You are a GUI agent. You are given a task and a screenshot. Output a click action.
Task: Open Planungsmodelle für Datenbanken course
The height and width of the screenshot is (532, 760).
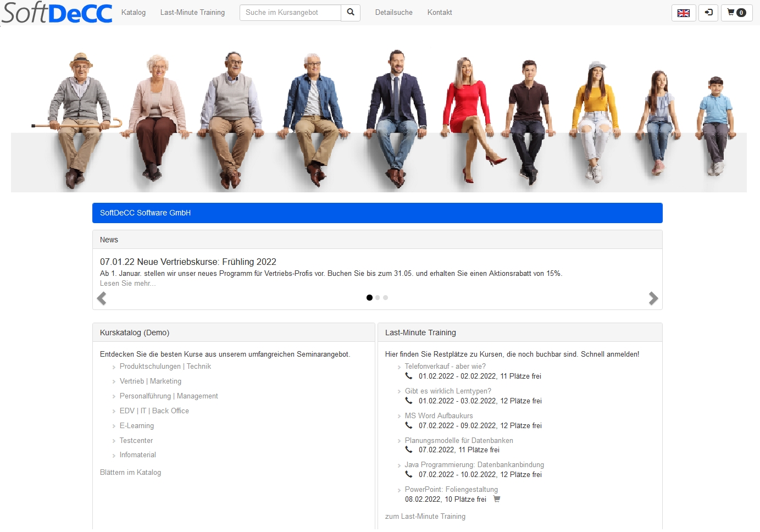click(x=459, y=441)
